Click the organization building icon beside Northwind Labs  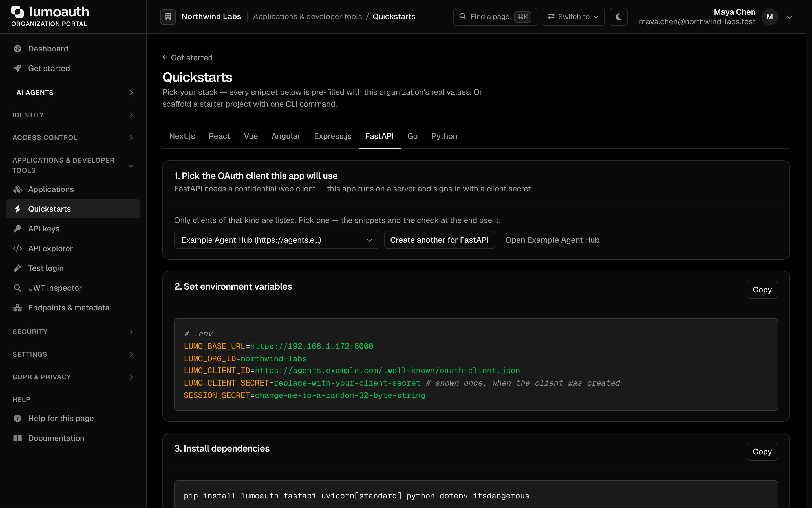(168, 16)
